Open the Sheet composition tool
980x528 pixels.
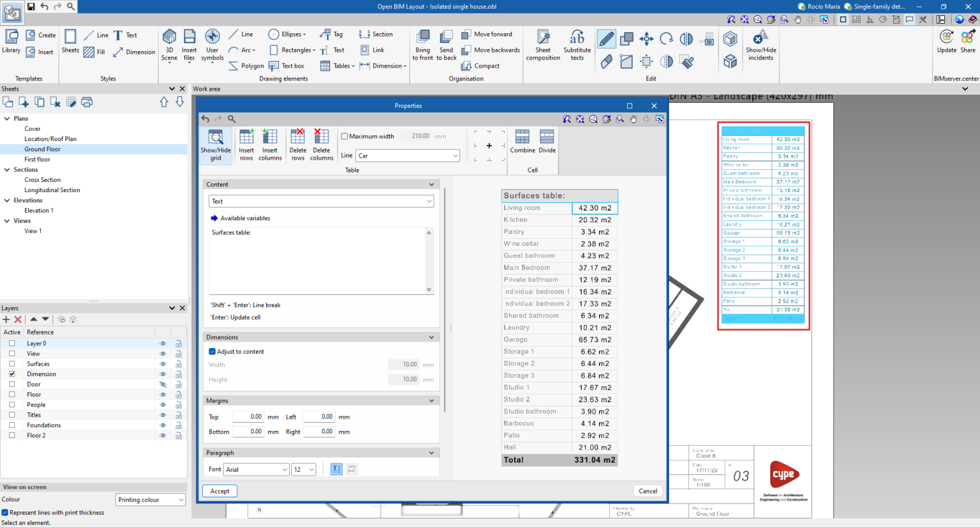click(x=542, y=45)
